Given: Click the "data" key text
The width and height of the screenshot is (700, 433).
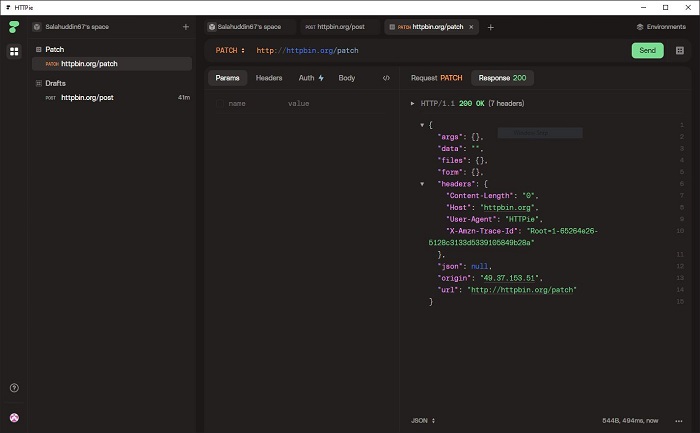Looking at the screenshot, I should pos(450,149).
